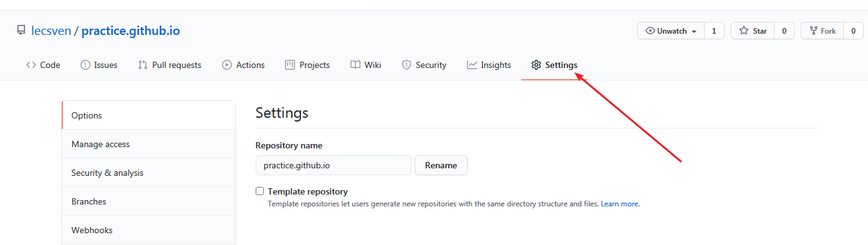The height and width of the screenshot is (245, 868).
Task: Fork the repository
Action: 822,31
